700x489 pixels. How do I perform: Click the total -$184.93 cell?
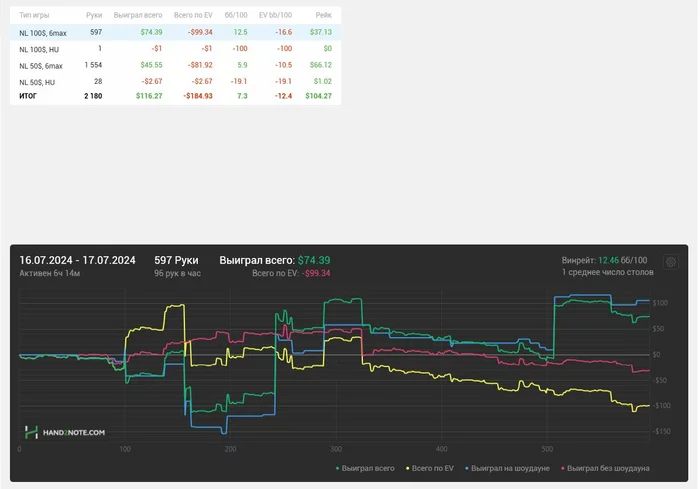(198, 96)
